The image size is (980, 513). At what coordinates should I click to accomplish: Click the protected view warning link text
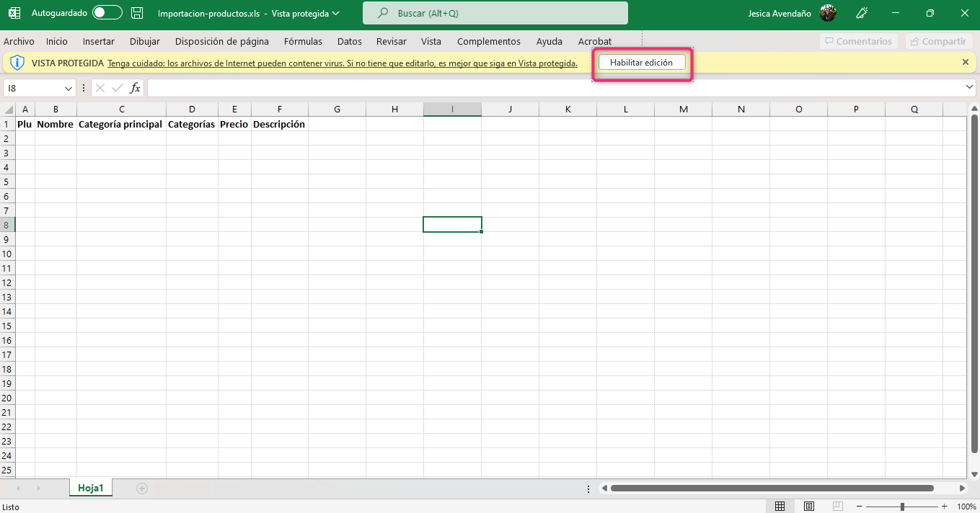[x=343, y=63]
